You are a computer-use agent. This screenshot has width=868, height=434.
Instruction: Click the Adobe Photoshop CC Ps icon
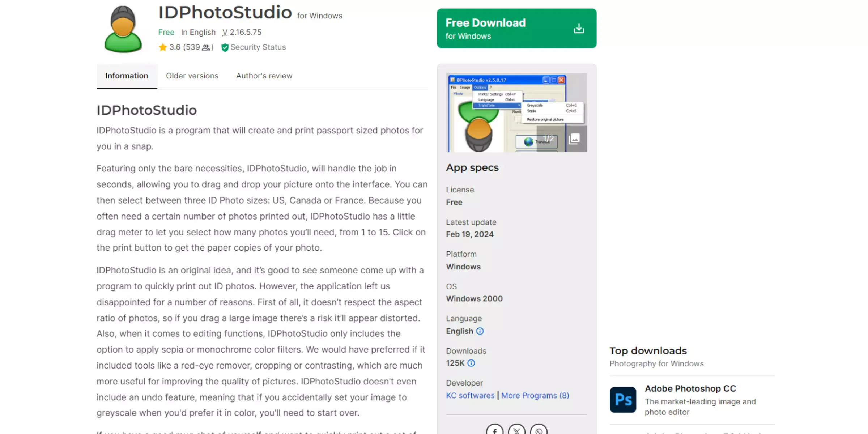623,400
